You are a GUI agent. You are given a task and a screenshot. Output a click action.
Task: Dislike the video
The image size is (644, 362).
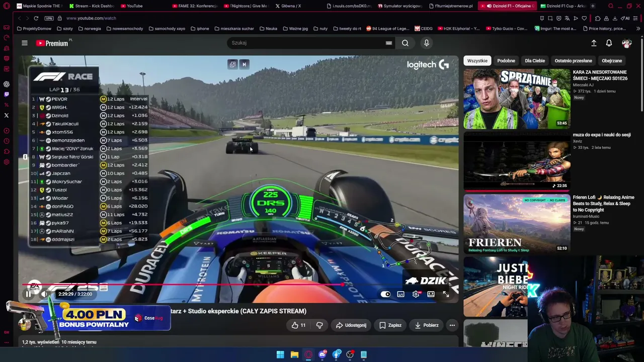click(319, 325)
